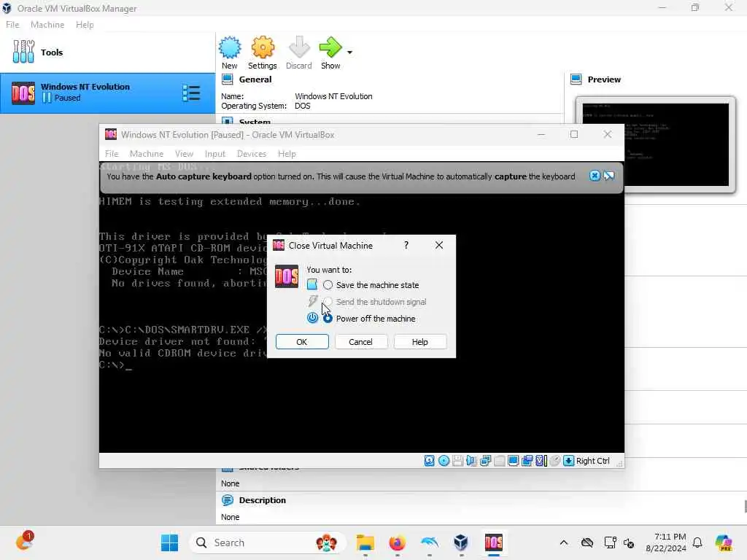This screenshot has height=560, width=747.
Task: Open Firefox from the taskbar
Action: pos(398,542)
